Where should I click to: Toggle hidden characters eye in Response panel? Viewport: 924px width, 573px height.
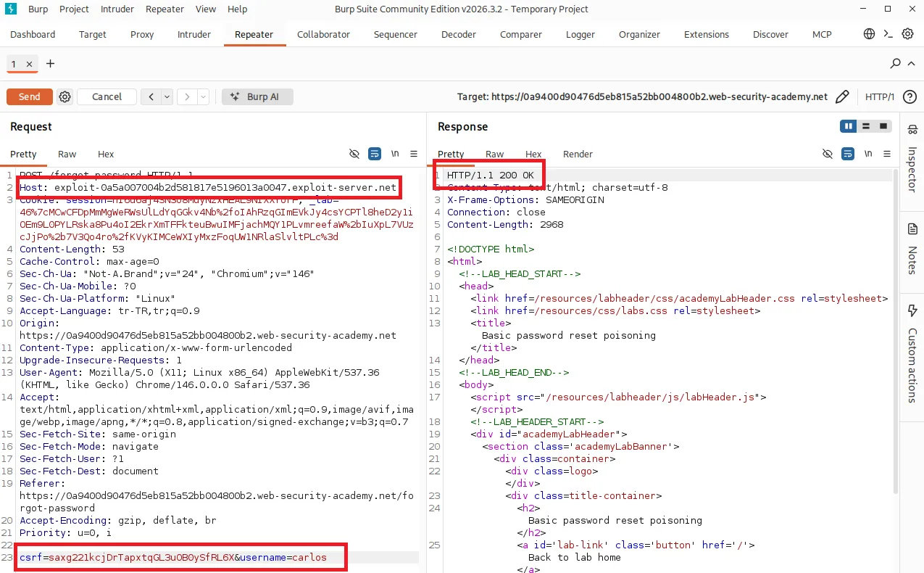point(828,154)
